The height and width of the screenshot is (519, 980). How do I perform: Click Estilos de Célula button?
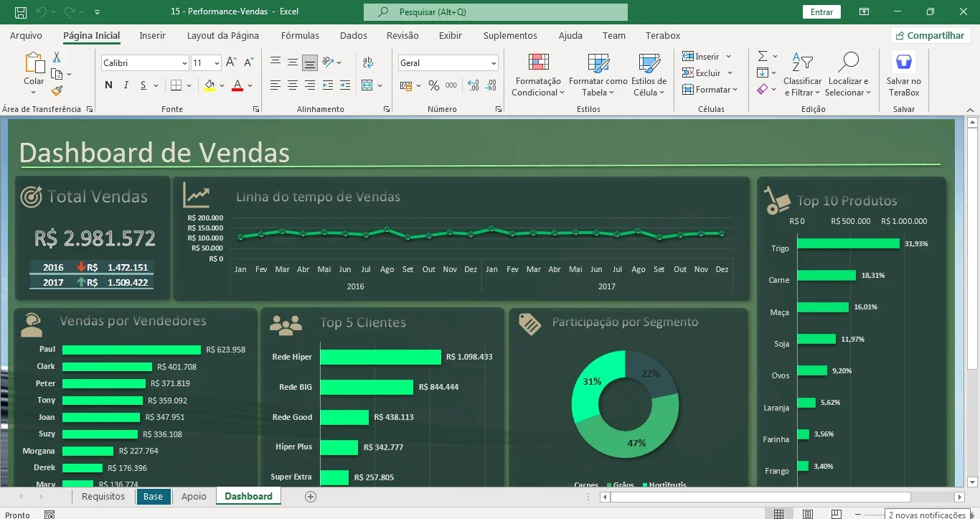649,74
